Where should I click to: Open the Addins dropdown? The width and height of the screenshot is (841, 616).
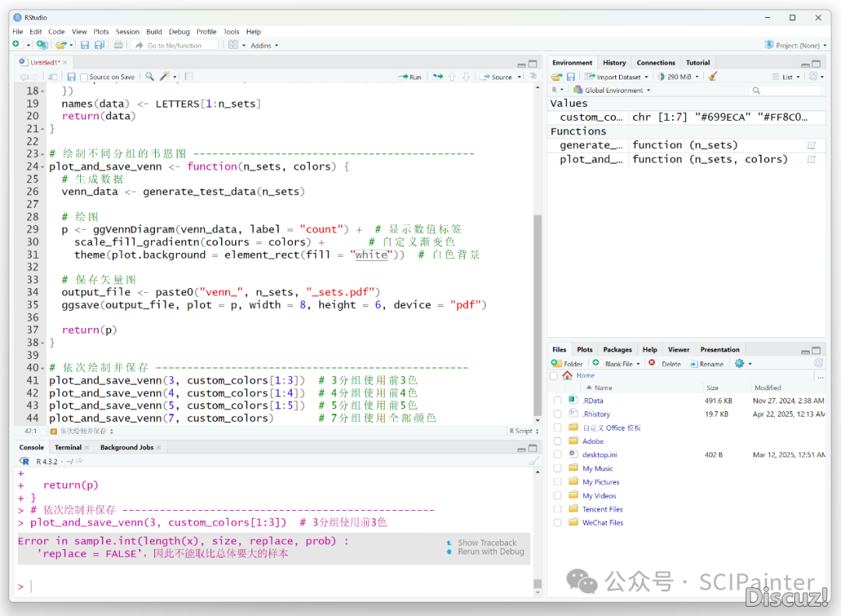(x=265, y=46)
